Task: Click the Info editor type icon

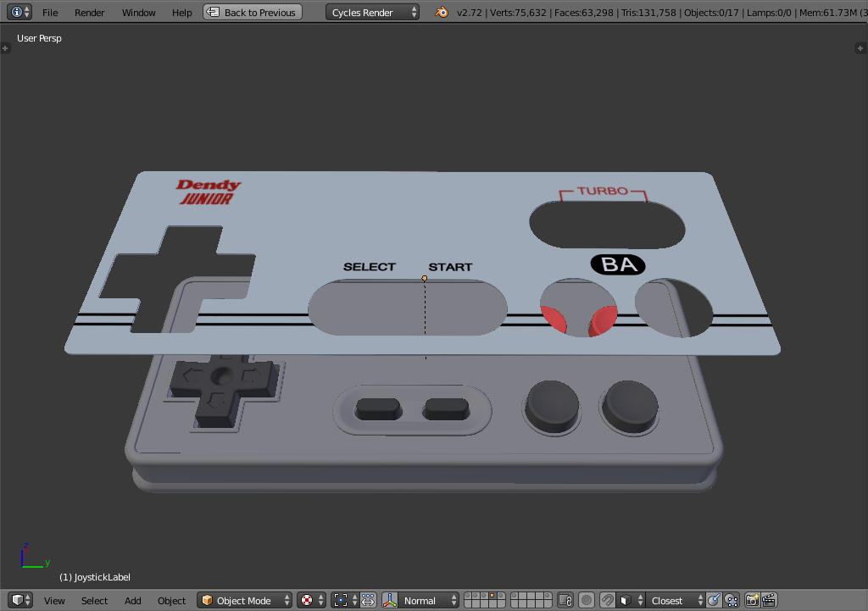Action: point(15,12)
